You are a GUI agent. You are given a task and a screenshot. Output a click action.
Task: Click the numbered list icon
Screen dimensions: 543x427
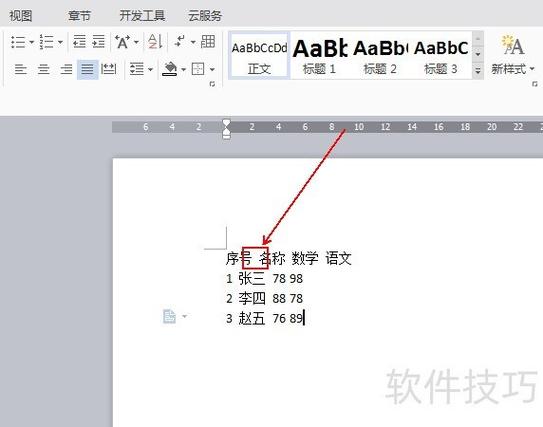click(x=46, y=42)
